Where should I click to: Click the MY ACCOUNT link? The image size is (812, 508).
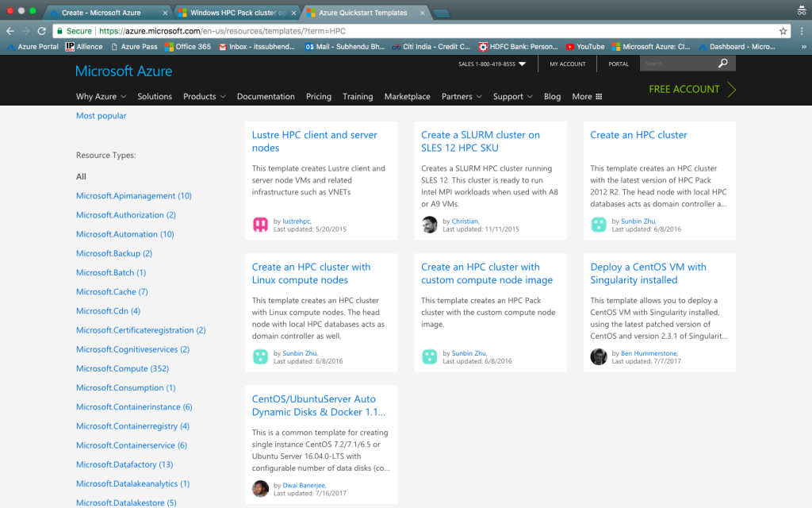coord(568,63)
